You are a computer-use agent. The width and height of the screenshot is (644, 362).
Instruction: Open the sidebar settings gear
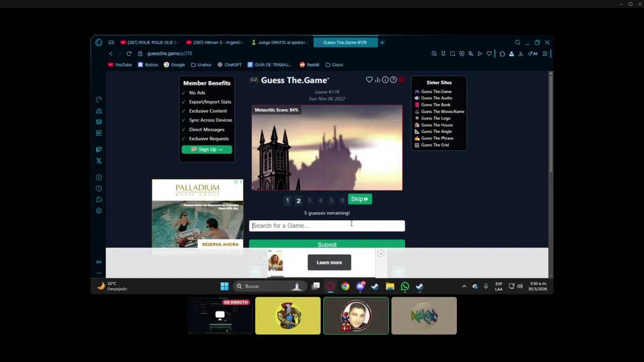click(x=99, y=211)
